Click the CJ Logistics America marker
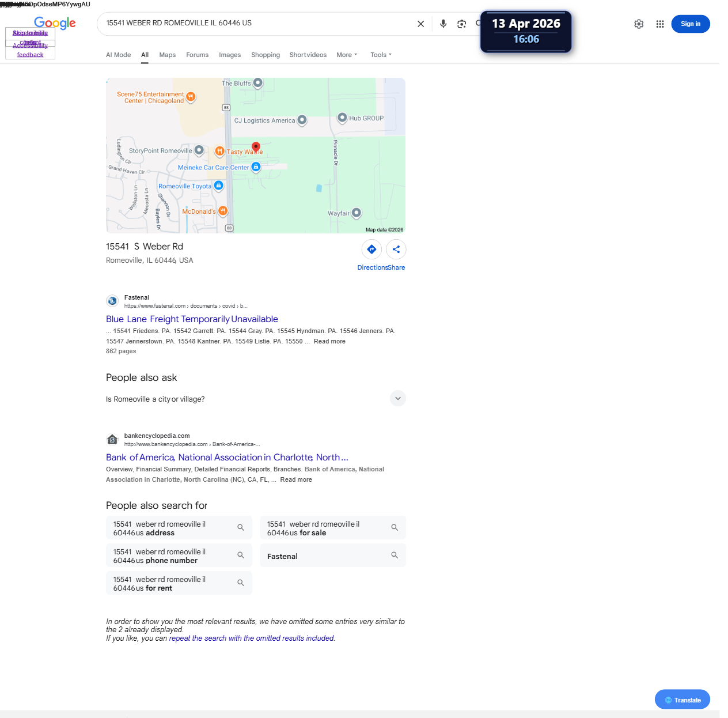Viewport: 728px width, 718px height. click(x=302, y=120)
